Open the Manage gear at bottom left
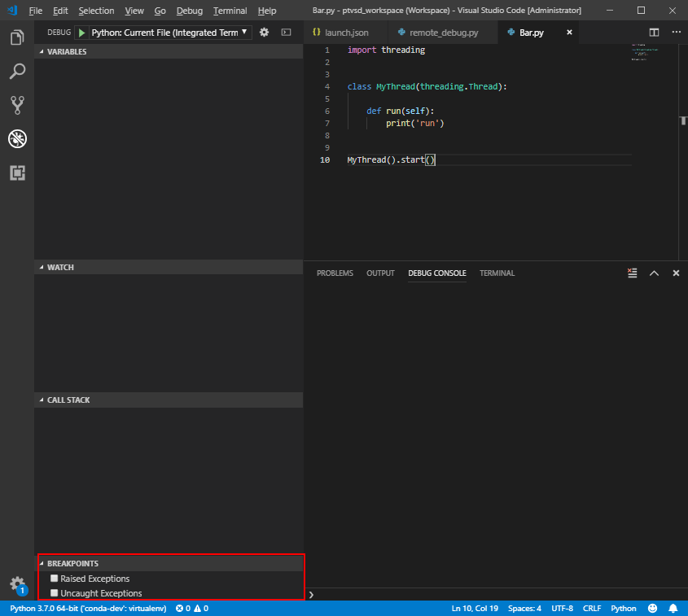This screenshot has width=688, height=616. 17,585
